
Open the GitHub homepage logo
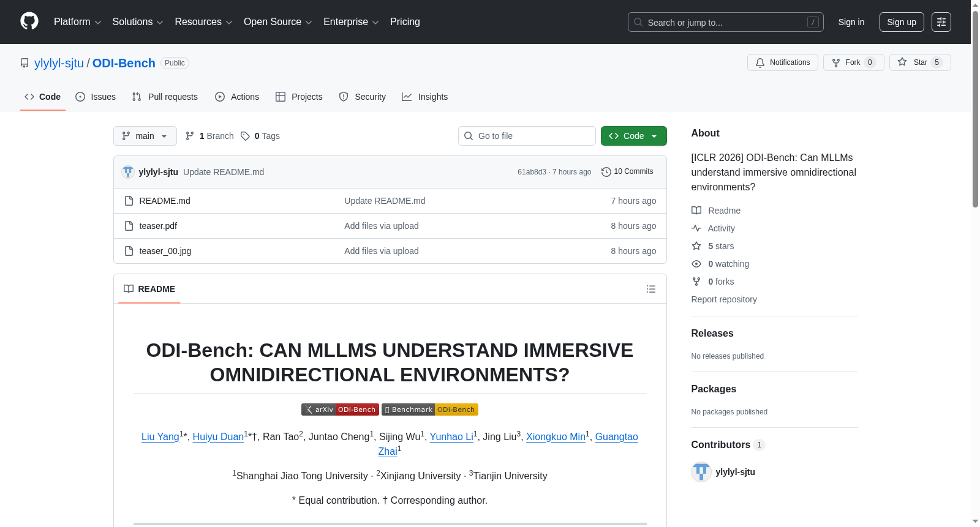click(29, 21)
